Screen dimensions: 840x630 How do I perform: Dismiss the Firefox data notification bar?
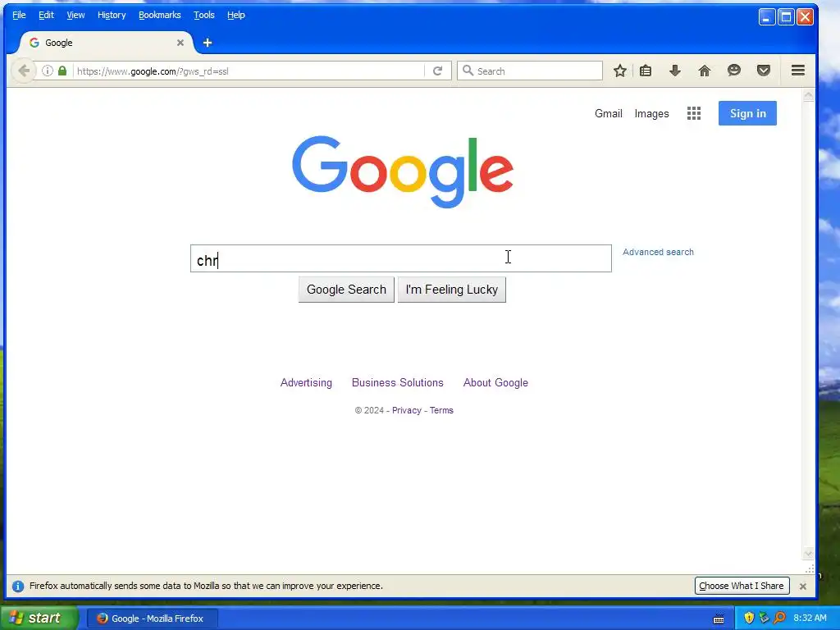802,586
